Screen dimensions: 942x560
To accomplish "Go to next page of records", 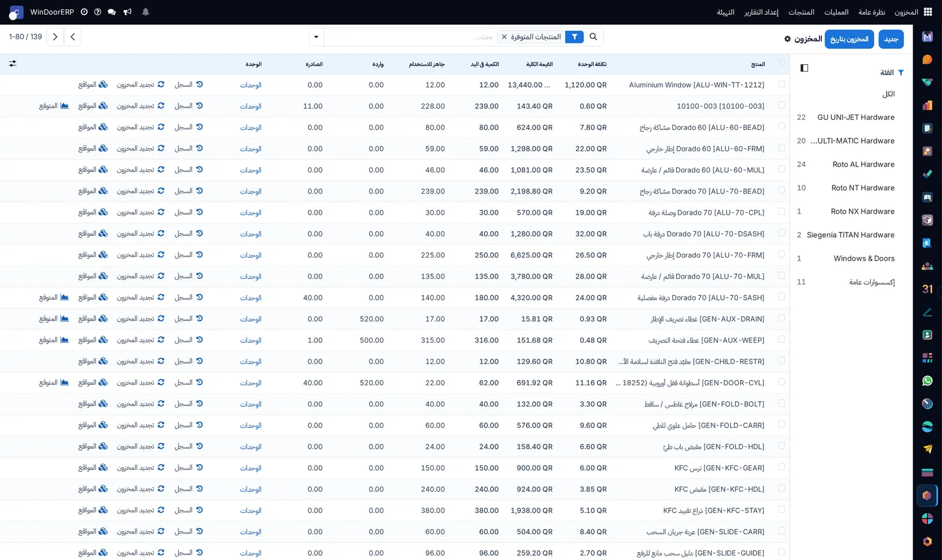I will point(55,37).
